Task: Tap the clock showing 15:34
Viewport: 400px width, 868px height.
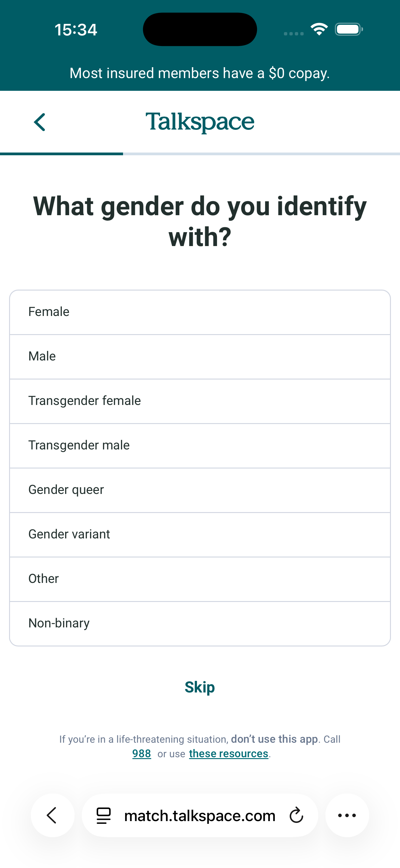Action: click(76, 29)
